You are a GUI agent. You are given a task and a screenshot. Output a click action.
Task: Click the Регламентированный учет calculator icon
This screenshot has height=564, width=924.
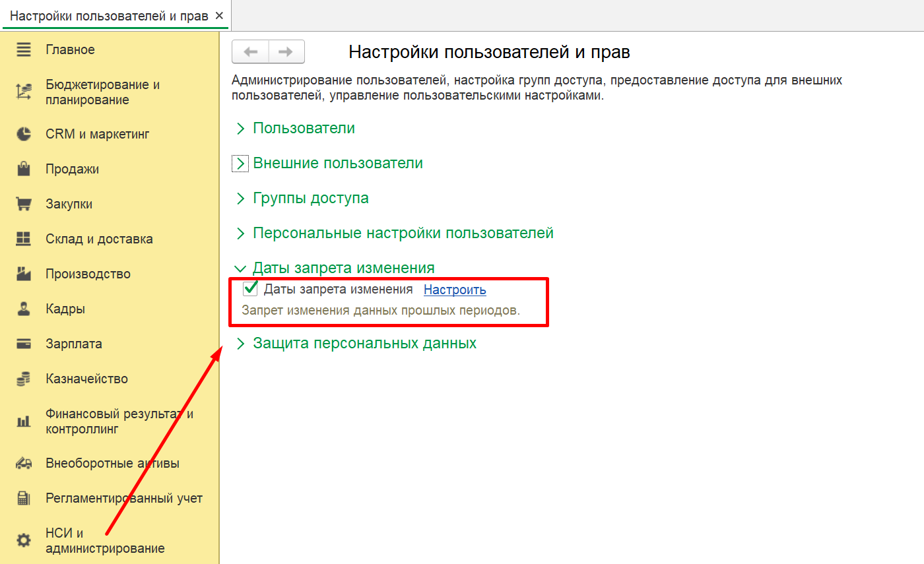(x=24, y=498)
